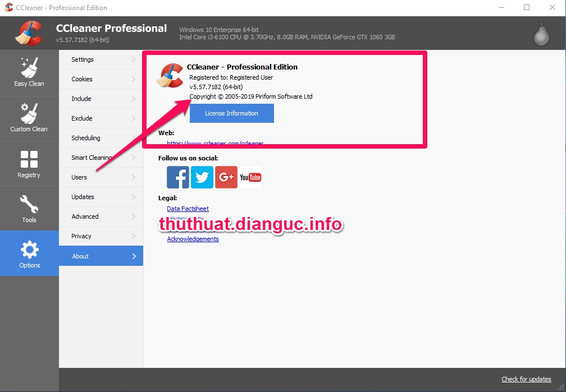Select the About options page
Image resolution: width=566 pixels, height=392 pixels.
pos(101,256)
